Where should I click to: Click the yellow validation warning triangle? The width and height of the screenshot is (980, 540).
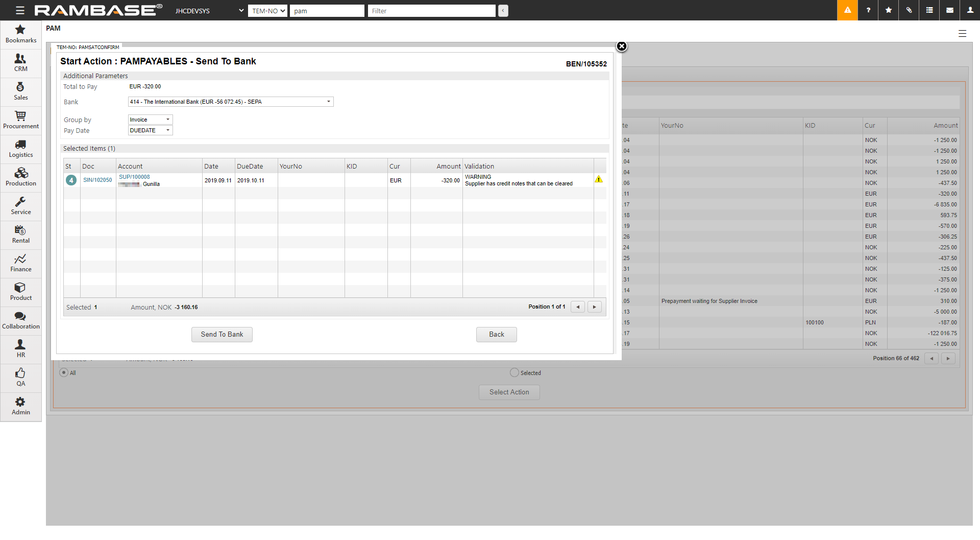tap(599, 179)
